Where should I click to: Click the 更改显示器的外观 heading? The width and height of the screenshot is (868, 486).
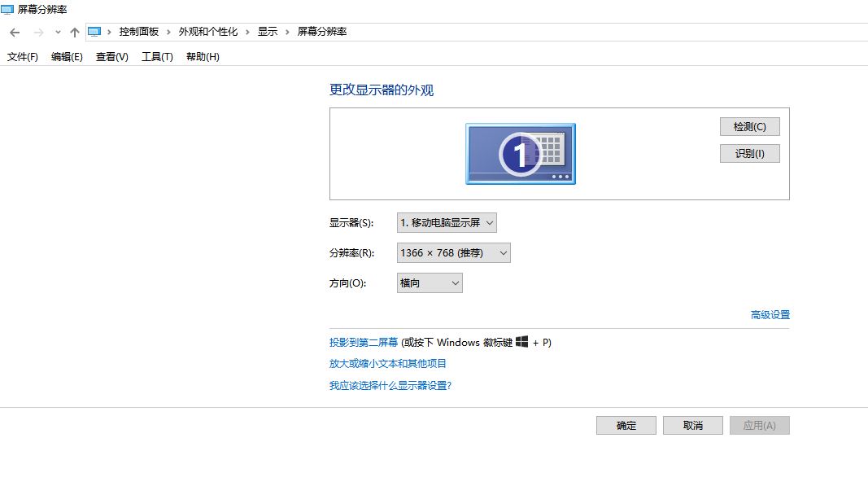[x=382, y=90]
